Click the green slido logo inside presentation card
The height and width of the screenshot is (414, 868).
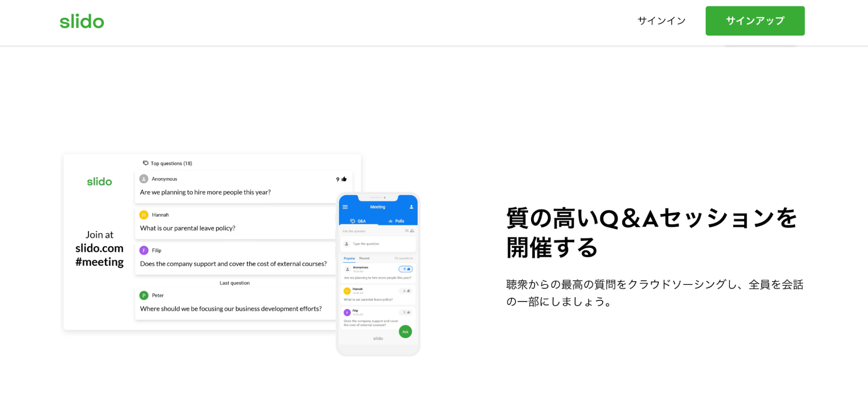coord(99,182)
